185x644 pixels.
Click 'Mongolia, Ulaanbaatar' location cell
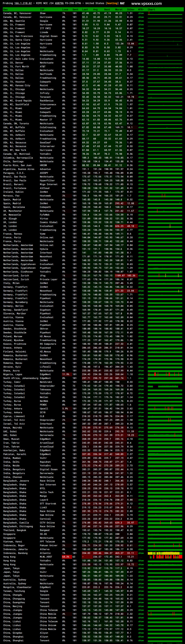pyautogui.click(x=17, y=587)
